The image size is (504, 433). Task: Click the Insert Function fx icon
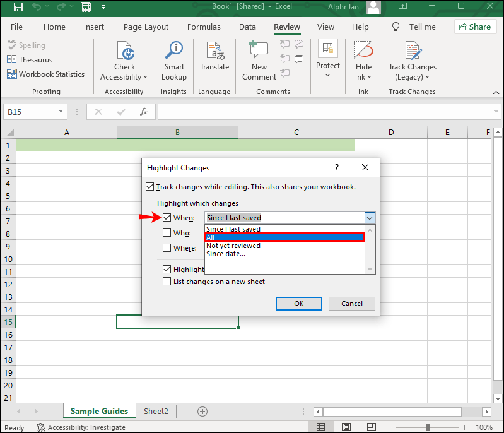click(144, 112)
